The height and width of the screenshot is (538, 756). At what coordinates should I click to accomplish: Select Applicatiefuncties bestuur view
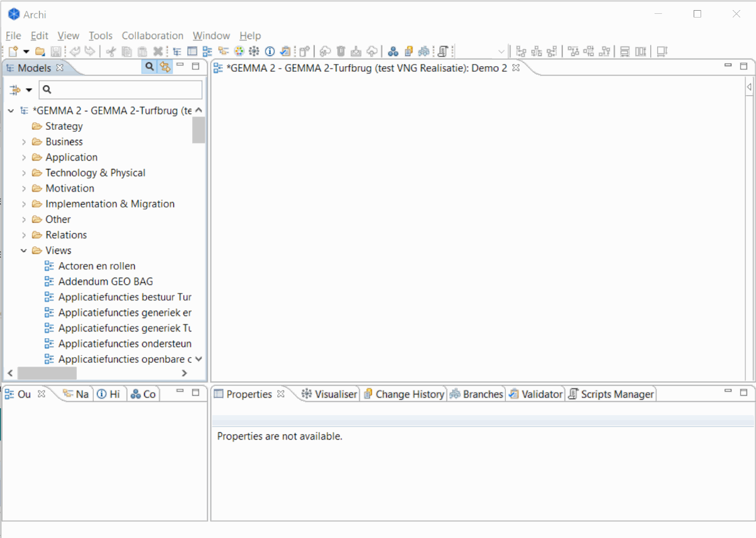click(118, 297)
